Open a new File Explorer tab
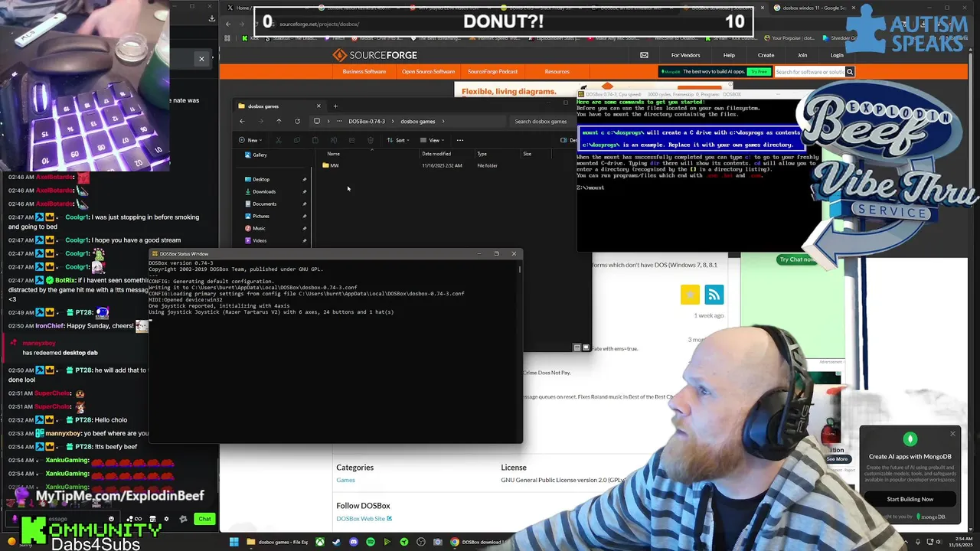This screenshot has width=980, height=551. point(335,106)
